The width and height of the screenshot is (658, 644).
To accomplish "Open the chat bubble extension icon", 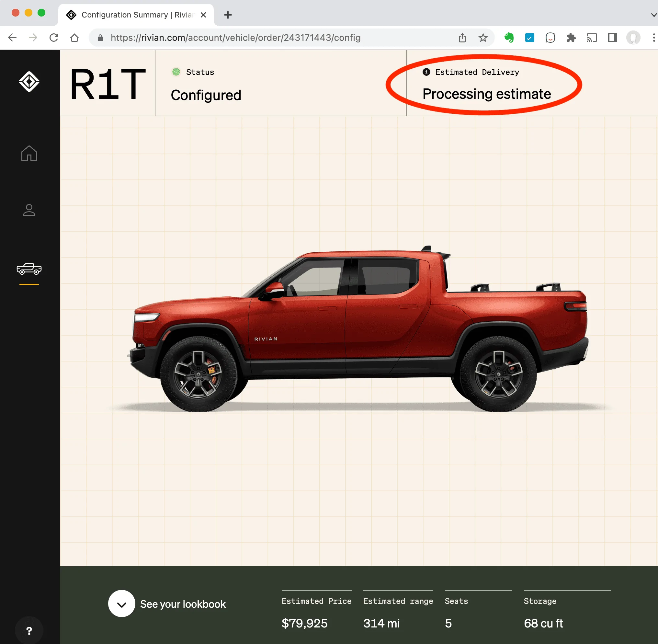I will pyautogui.click(x=550, y=38).
